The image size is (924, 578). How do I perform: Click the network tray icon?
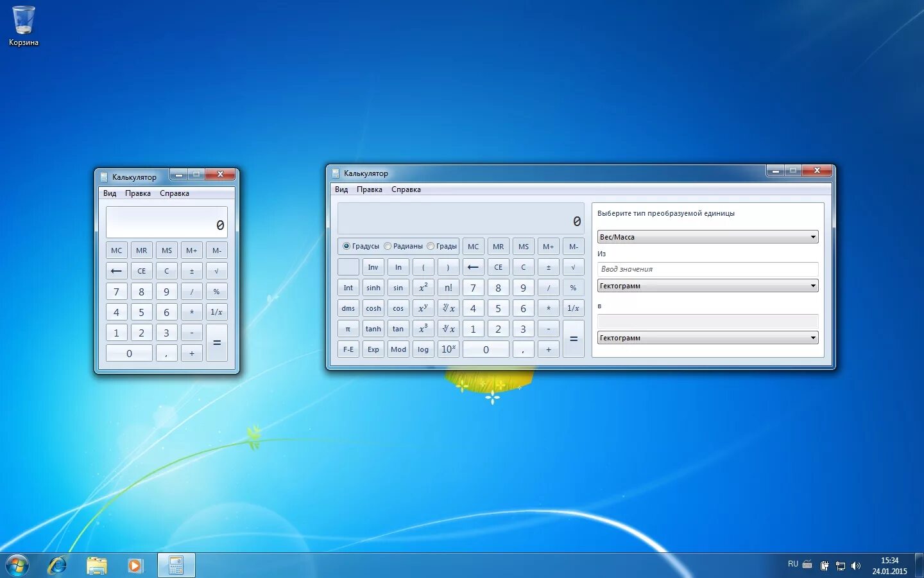coord(840,566)
